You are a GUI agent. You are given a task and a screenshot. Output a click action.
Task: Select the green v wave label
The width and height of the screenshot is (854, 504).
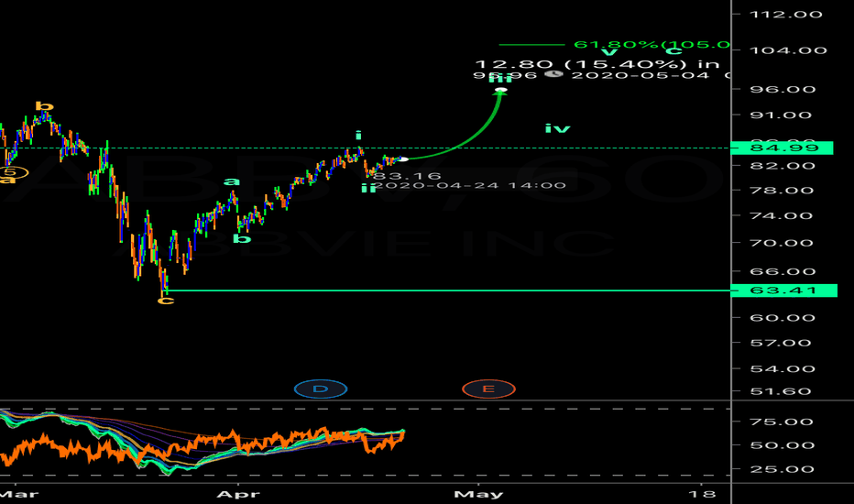pos(609,52)
